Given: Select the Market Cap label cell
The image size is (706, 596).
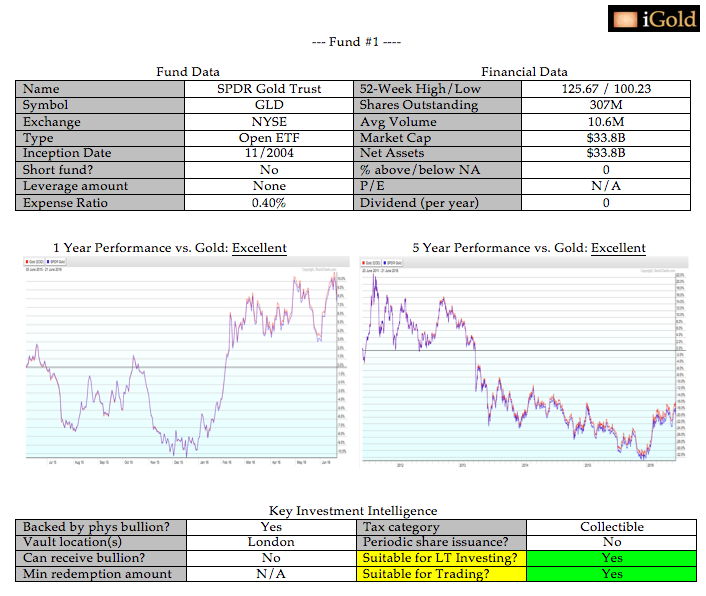Looking at the screenshot, I should coord(439,138).
